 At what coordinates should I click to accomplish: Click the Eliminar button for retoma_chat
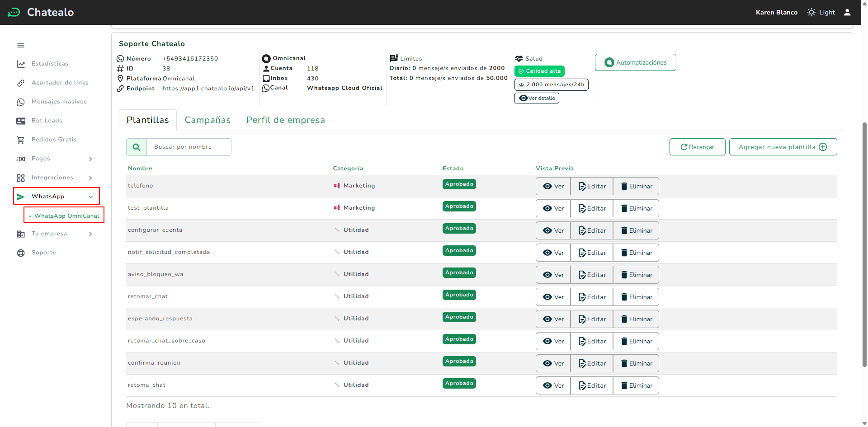click(x=636, y=385)
